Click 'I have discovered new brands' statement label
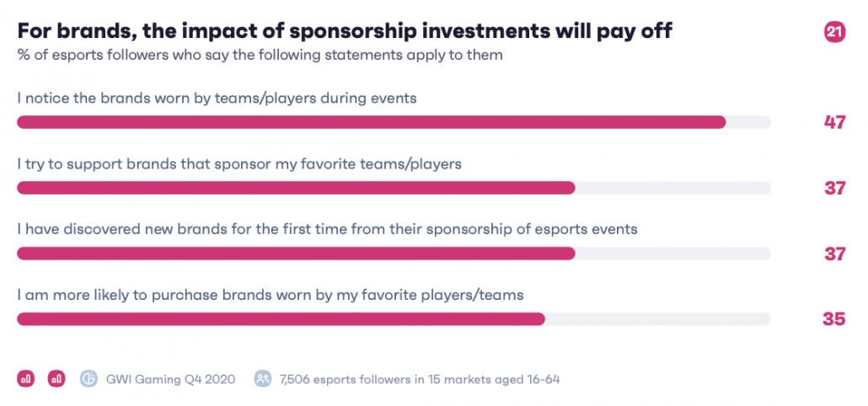 pyautogui.click(x=327, y=229)
